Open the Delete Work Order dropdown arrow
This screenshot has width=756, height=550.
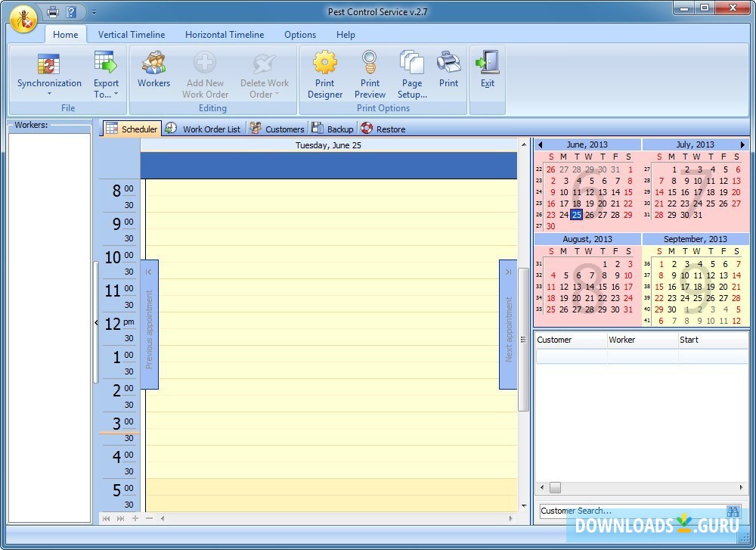277,94
